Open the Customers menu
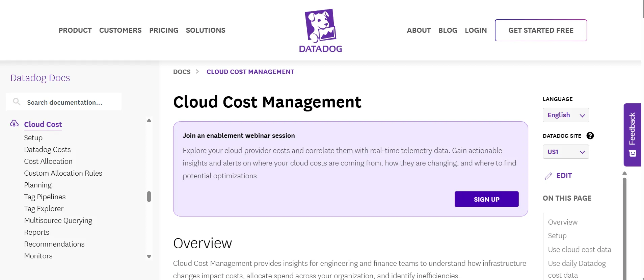This screenshot has height=280, width=644. 120,30
